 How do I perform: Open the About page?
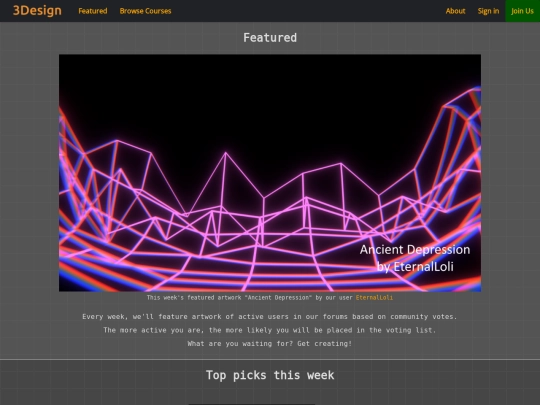pos(455,11)
